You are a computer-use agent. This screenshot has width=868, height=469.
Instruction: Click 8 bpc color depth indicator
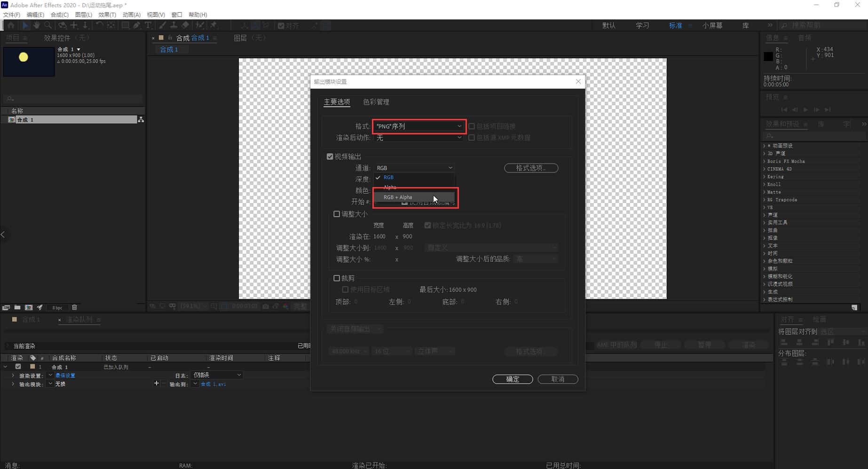(57, 308)
